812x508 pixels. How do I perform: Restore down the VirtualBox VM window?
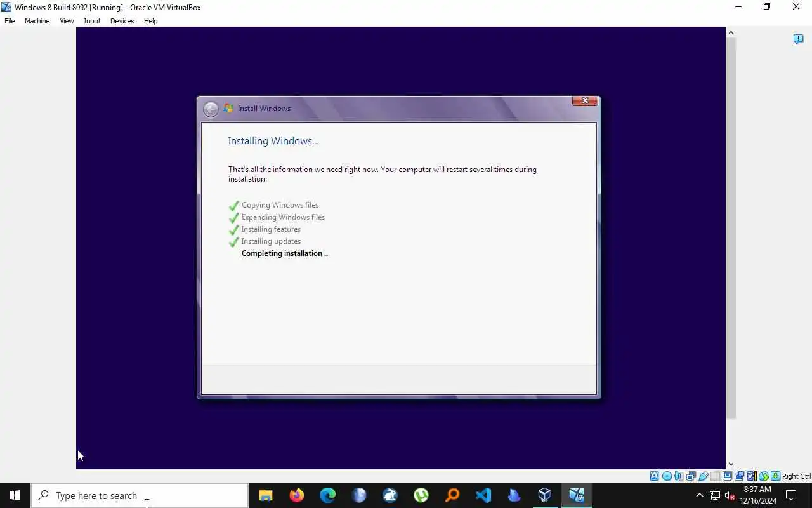(767, 7)
